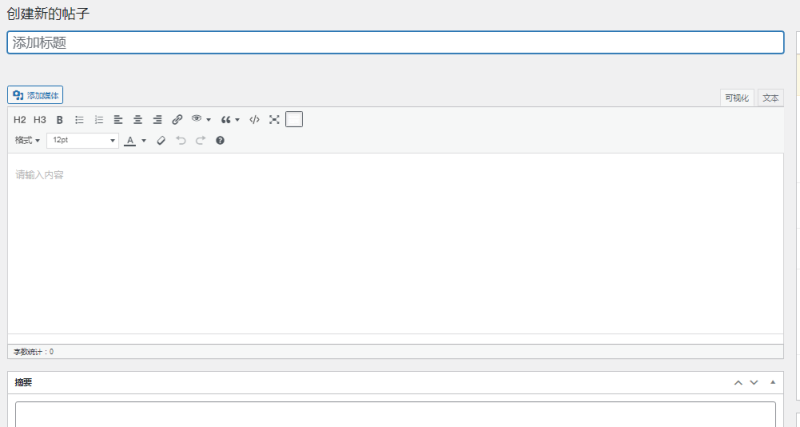Expand the blockquote dropdown arrow

coord(237,120)
